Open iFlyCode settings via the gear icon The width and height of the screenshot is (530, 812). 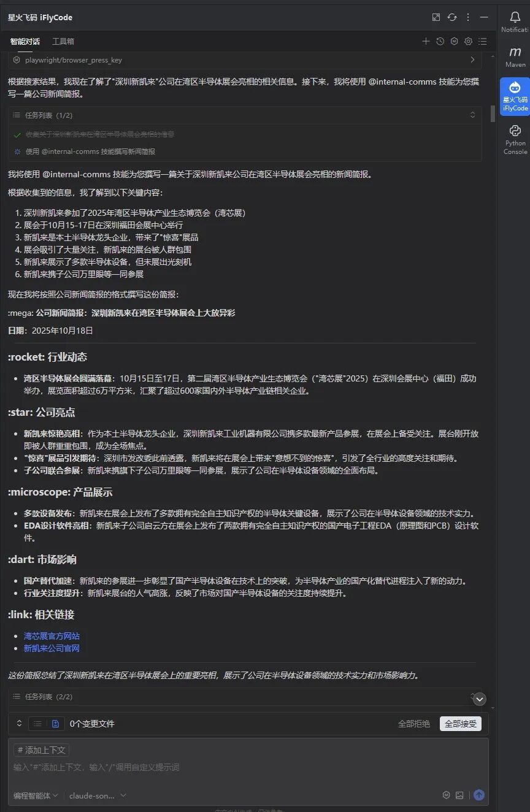(468, 41)
